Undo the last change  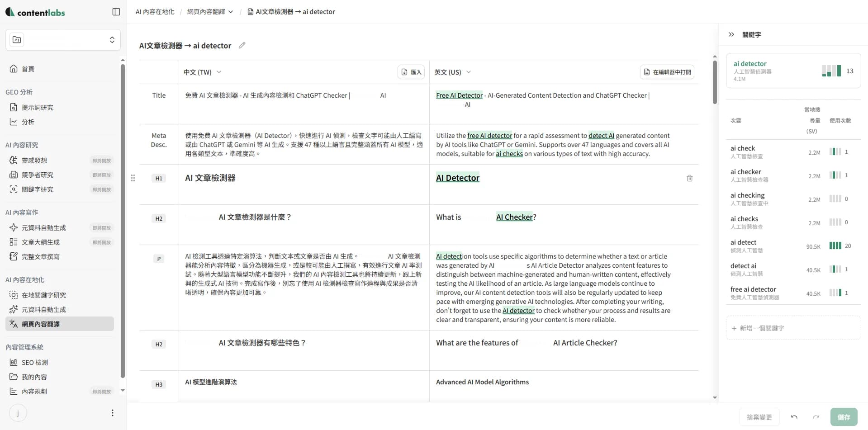pyautogui.click(x=794, y=417)
